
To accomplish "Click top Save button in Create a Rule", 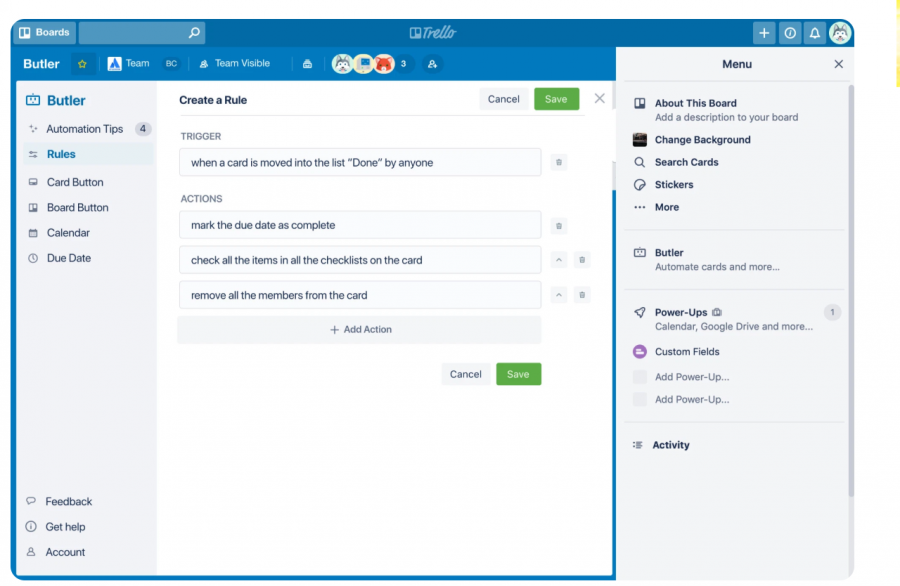I will click(x=556, y=99).
